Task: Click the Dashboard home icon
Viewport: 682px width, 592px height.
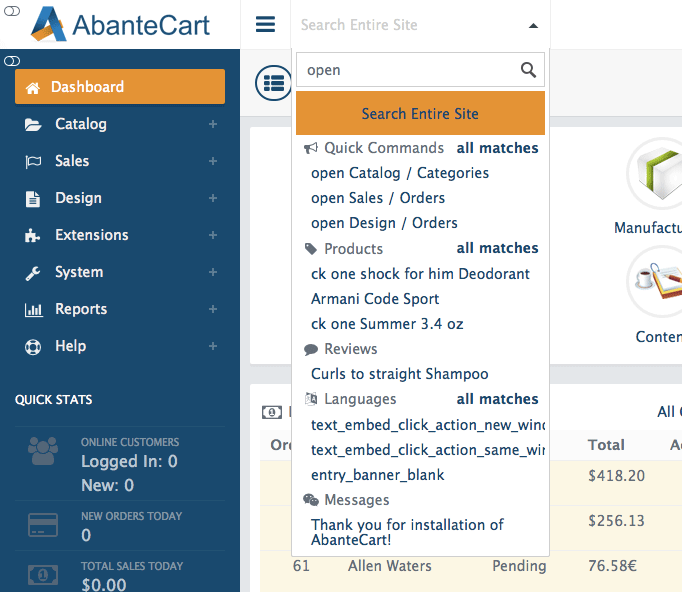Action: [x=33, y=87]
